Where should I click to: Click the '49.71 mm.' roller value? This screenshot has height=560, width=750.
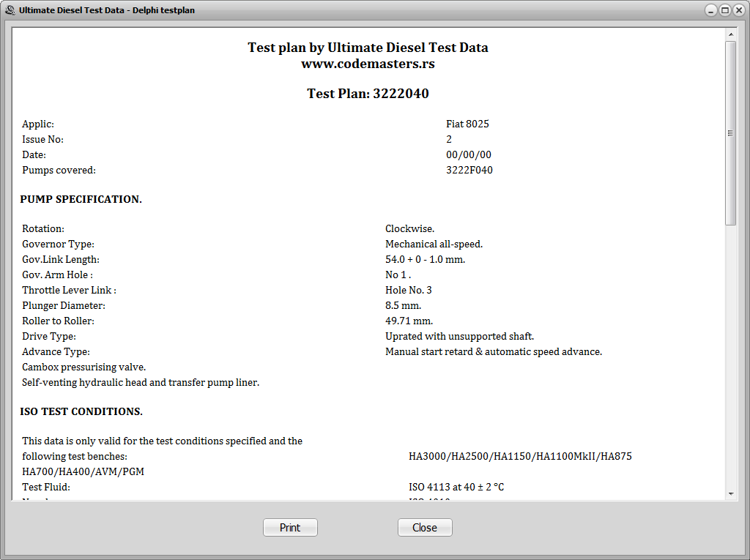click(x=409, y=321)
